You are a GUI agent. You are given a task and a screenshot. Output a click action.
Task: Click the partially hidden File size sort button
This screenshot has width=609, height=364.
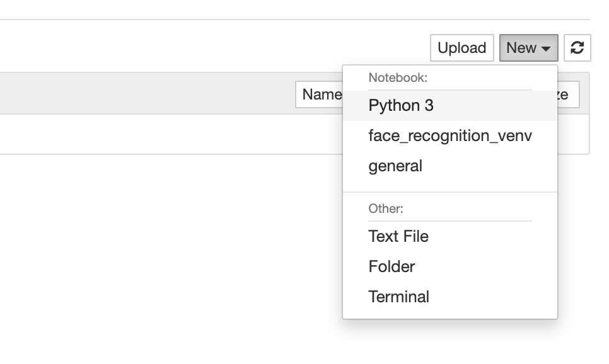coord(569,95)
